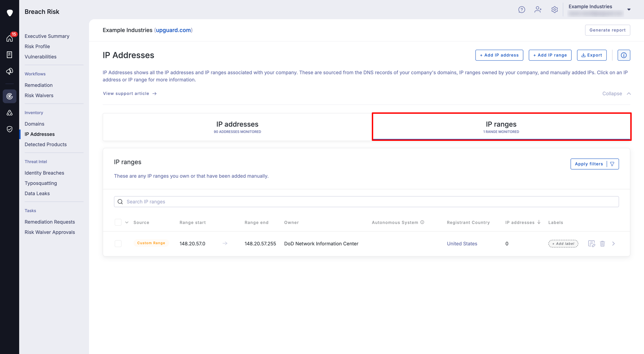
Task: Switch to the IP addresses tab
Action: [x=237, y=126]
